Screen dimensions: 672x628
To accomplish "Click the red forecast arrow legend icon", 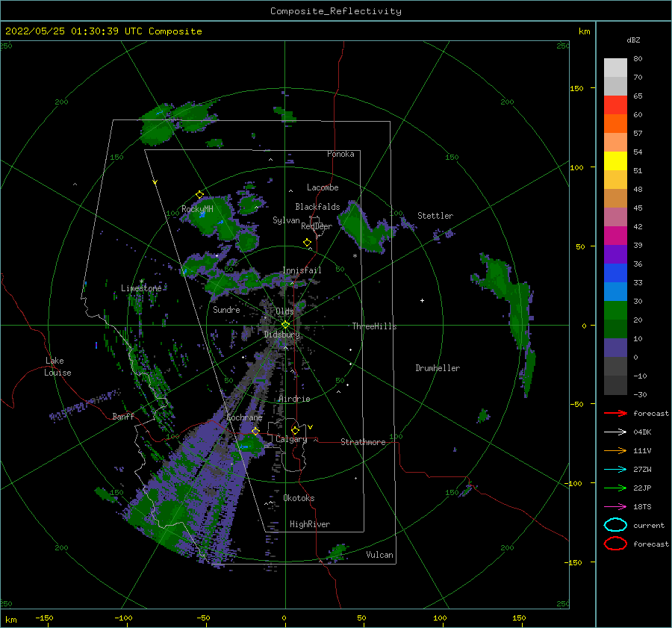I will click(615, 413).
